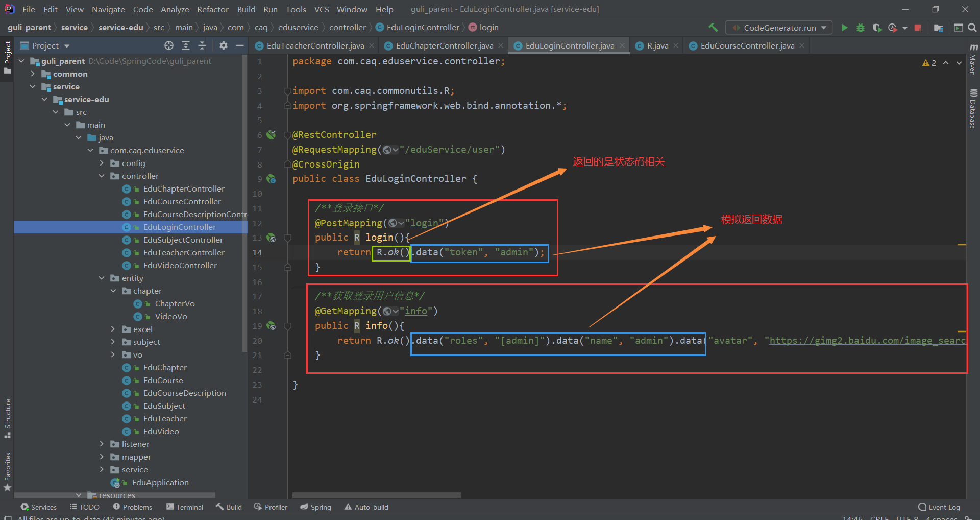Open the baidu avatar URL link
This screenshot has width=980, height=520.
pos(867,341)
